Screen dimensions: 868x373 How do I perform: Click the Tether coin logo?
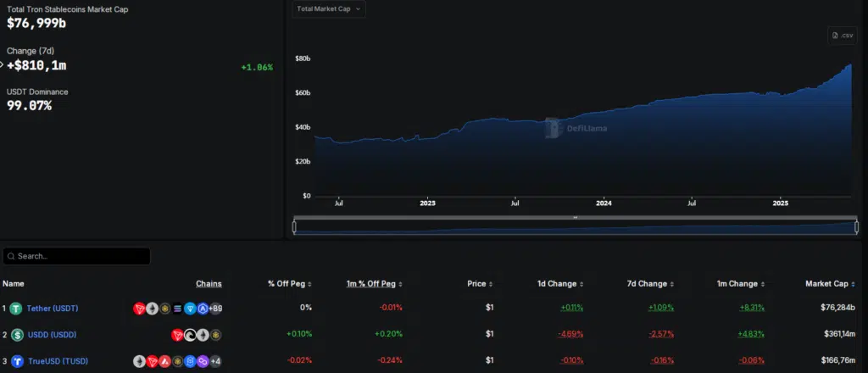coord(16,309)
